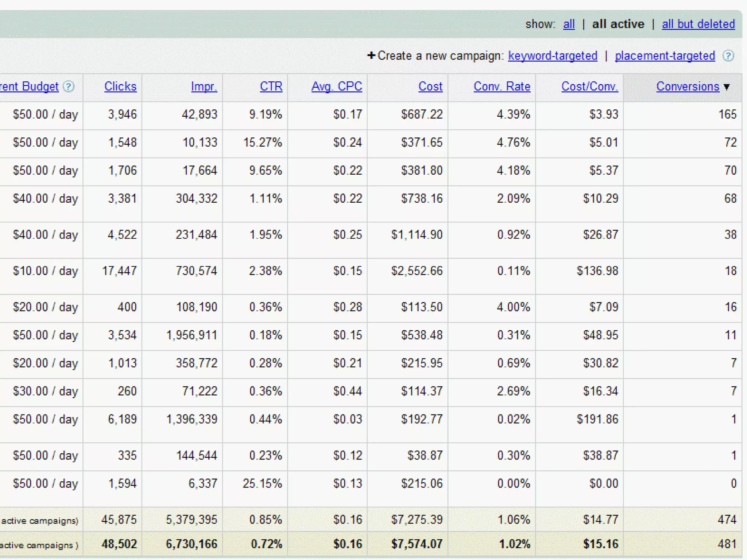747x560 pixels.
Task: Show all campaigns via the 'all' link
Action: pos(569,24)
